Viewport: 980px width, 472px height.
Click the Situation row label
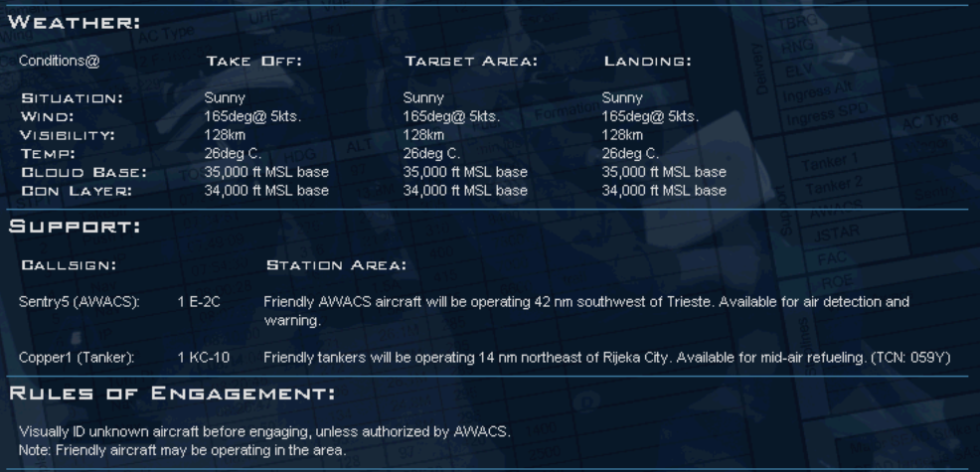(x=72, y=98)
